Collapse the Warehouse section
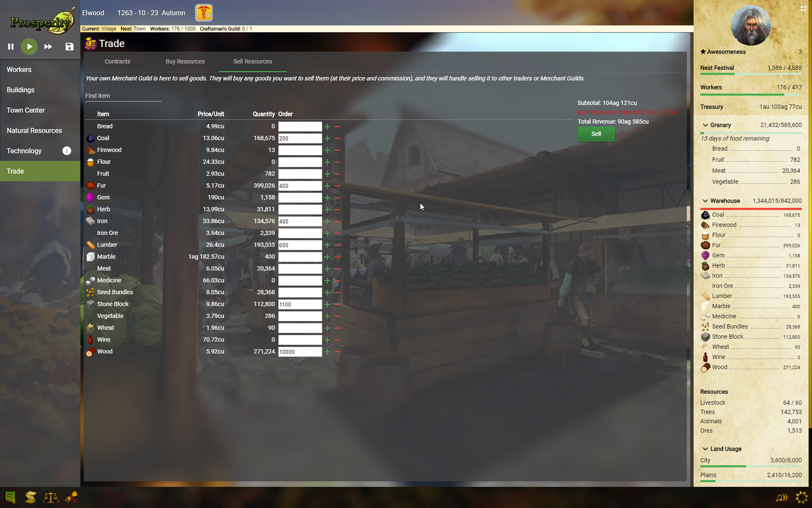The width and height of the screenshot is (812, 508). (705, 201)
